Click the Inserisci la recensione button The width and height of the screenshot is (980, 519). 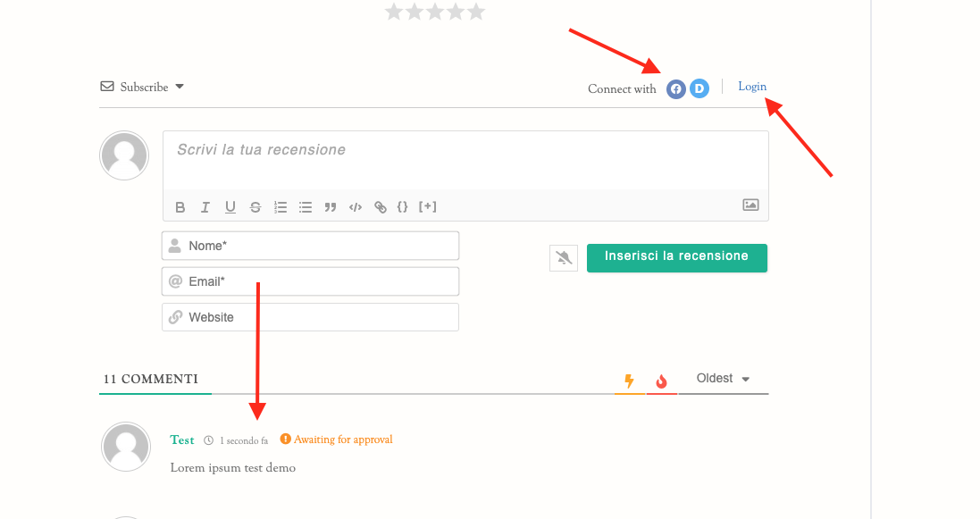tap(677, 257)
